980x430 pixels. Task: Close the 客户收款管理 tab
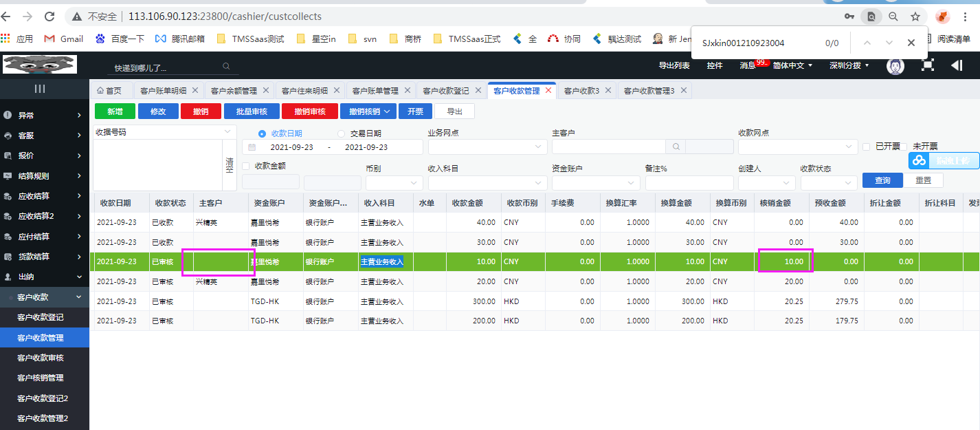tap(548, 90)
